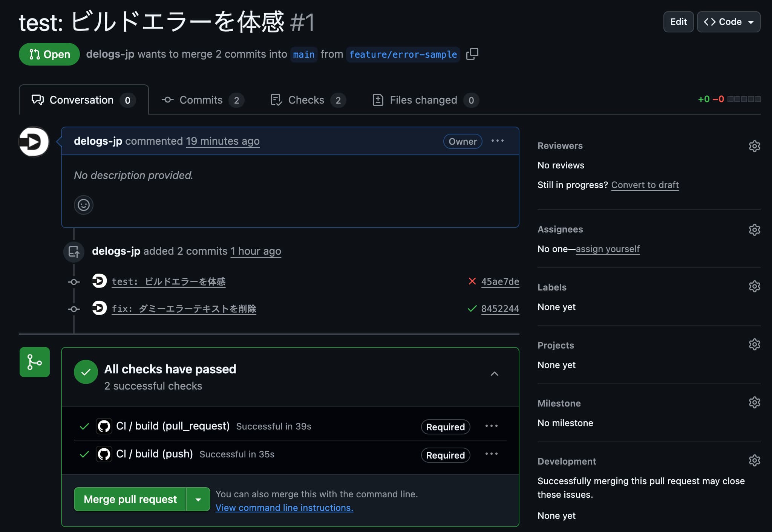The image size is (772, 532).
Task: Open options for CI / build (pull_request) check
Action: pos(492,426)
